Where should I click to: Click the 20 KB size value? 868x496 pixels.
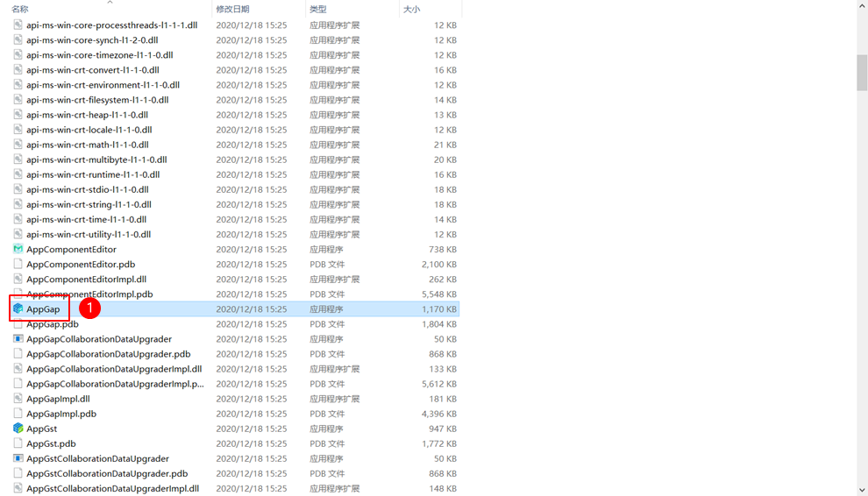(x=445, y=159)
